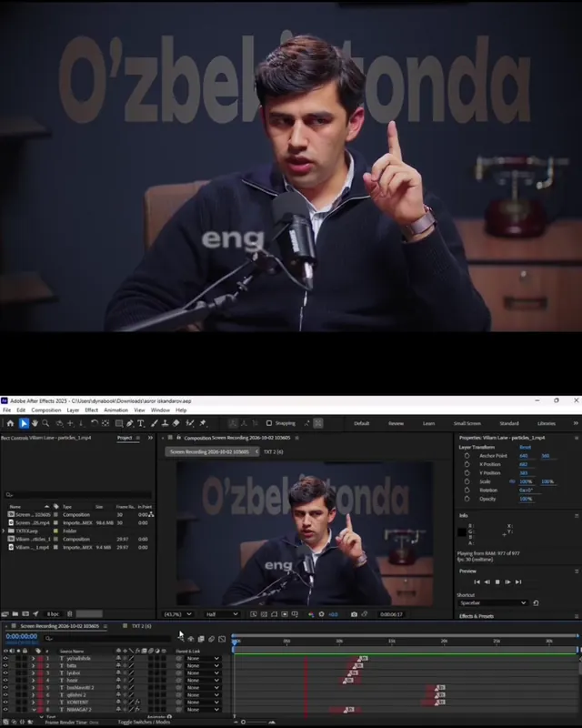Screen dimensions: 582x728
Task: Expand the hozir layer properties
Action: tap(33, 680)
